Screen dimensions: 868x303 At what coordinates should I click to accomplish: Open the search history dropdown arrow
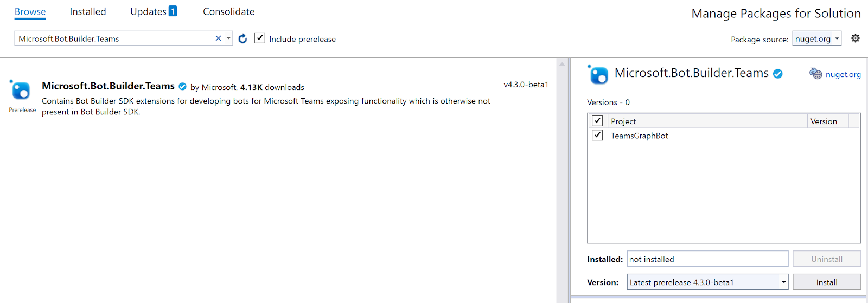pyautogui.click(x=228, y=38)
